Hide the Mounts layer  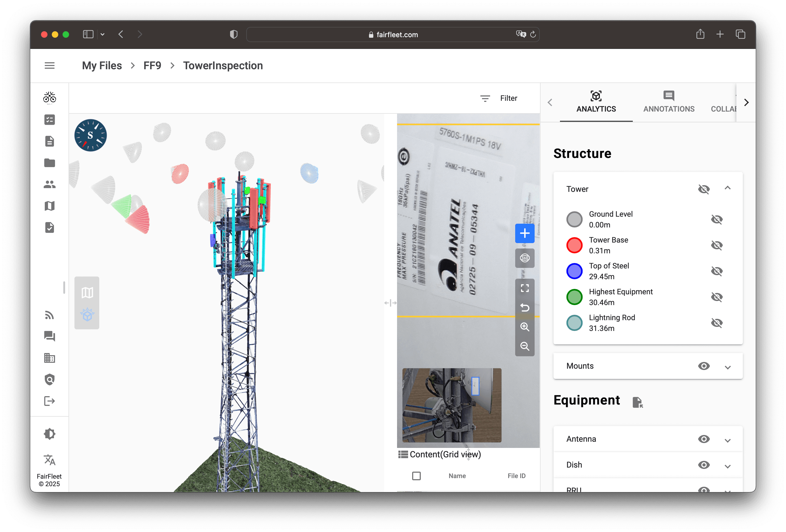[x=703, y=366]
